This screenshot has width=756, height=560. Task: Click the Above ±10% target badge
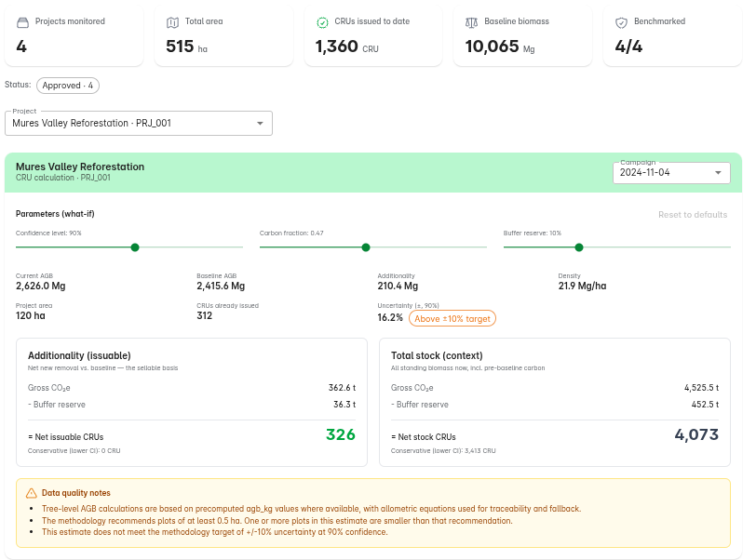[x=452, y=318]
